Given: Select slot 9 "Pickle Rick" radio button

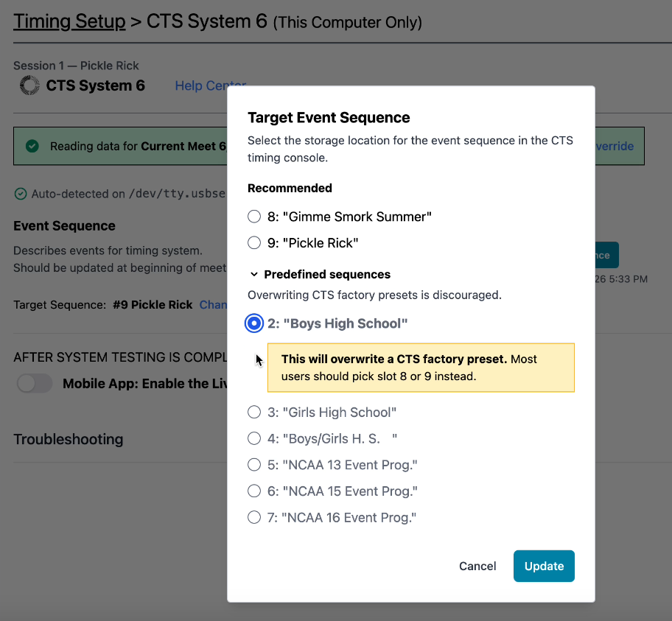Looking at the screenshot, I should point(254,242).
